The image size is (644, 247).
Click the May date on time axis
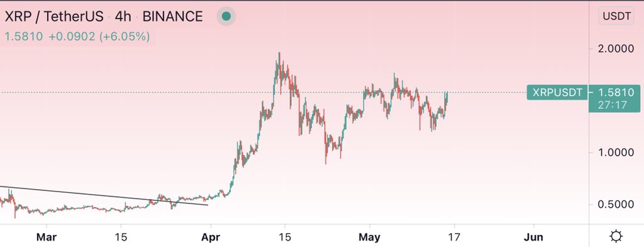(x=370, y=238)
